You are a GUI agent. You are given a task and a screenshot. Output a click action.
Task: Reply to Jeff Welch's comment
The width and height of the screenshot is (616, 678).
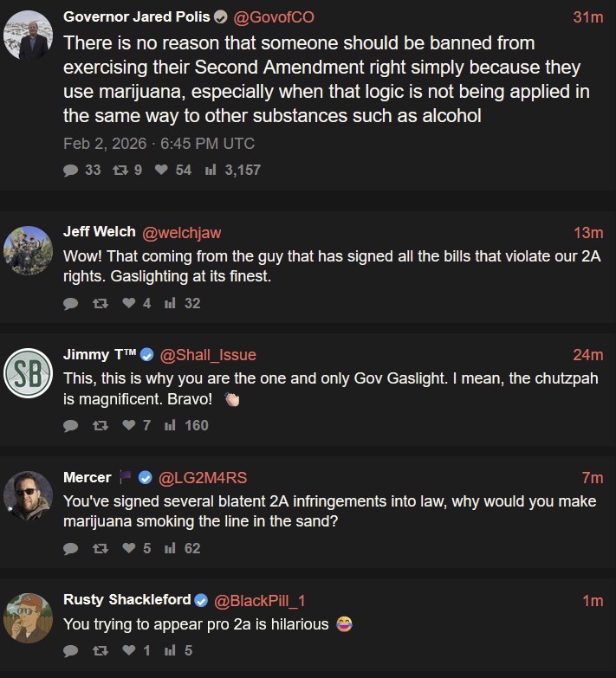click(71, 303)
